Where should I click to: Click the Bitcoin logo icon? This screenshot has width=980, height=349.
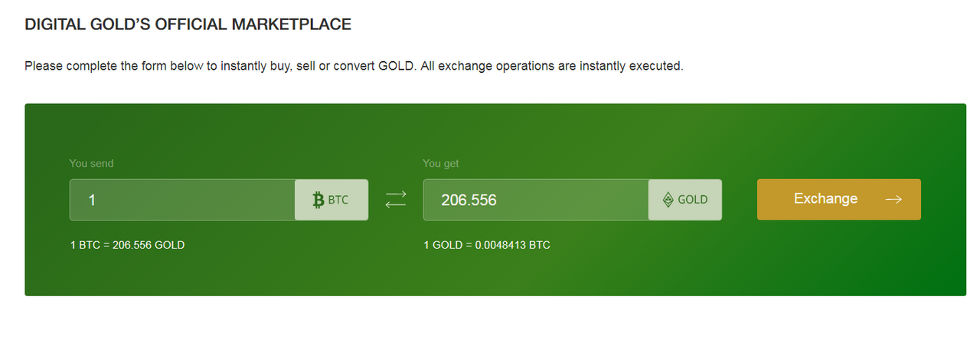[318, 200]
